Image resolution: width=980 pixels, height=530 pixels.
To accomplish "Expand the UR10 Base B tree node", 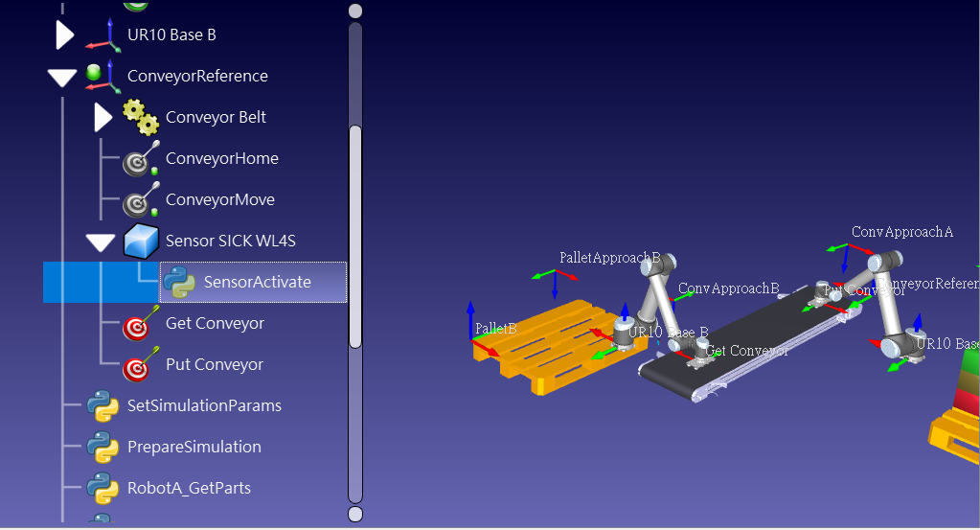I will tap(64, 35).
